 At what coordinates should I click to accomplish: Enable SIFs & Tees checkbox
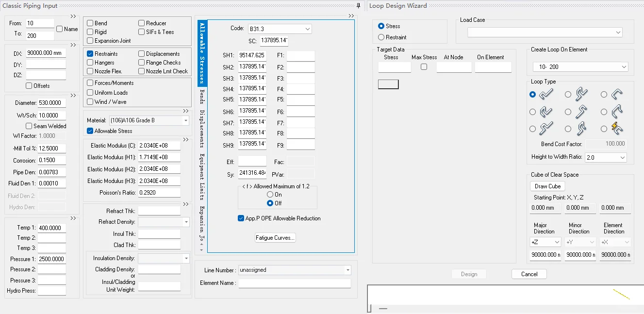tap(142, 32)
